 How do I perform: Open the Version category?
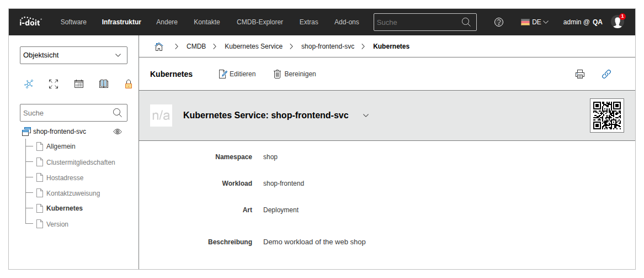point(57,224)
